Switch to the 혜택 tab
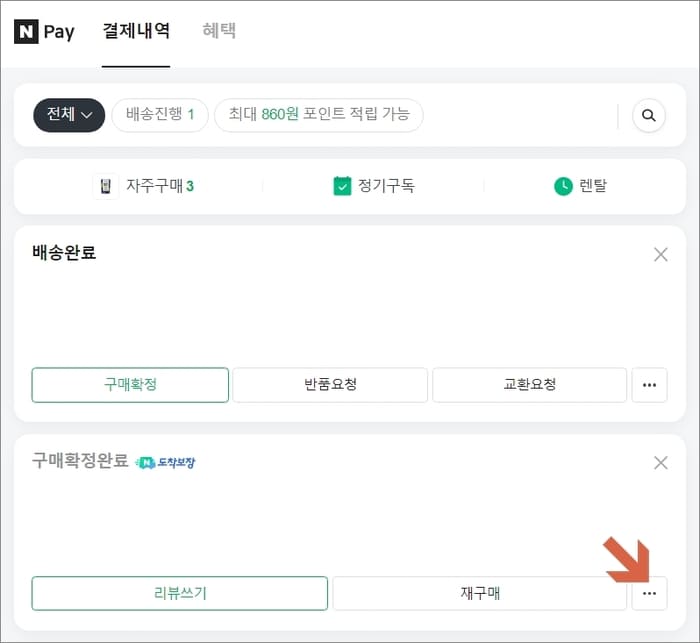The height and width of the screenshot is (643, 700). (x=219, y=31)
